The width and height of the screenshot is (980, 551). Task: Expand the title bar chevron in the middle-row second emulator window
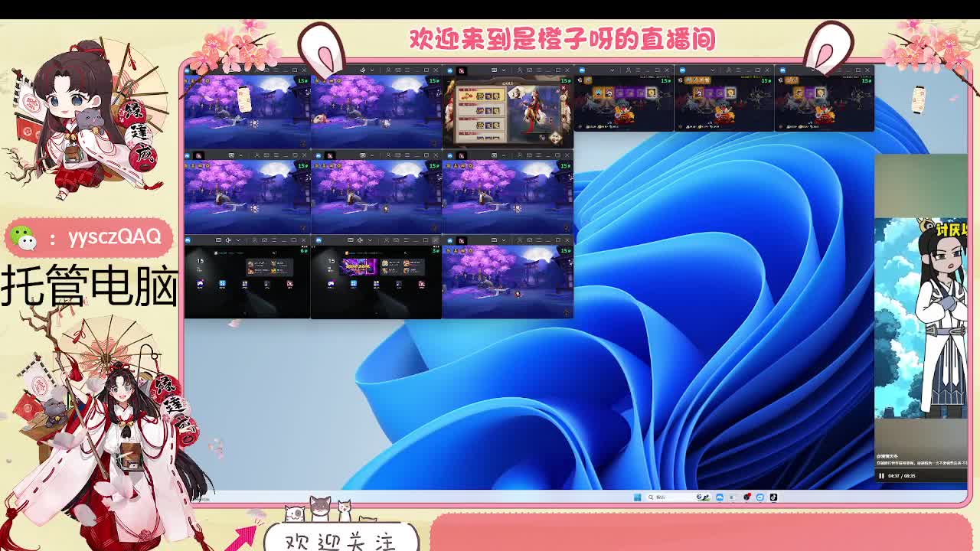372,155
